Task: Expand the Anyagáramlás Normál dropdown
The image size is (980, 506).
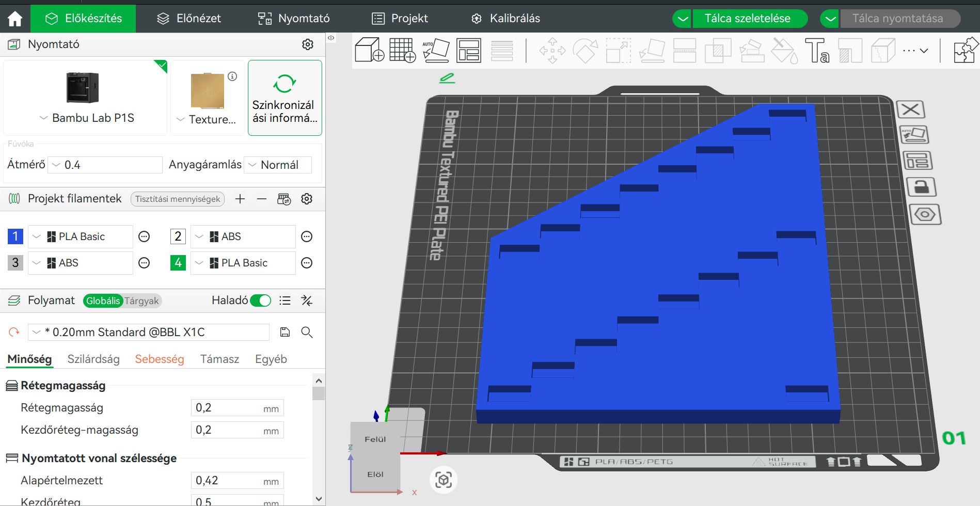Action: (x=278, y=165)
